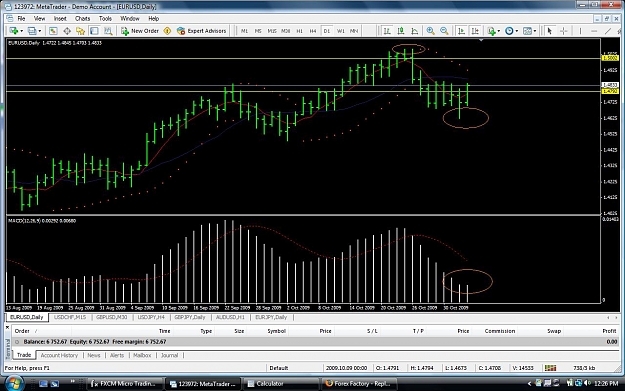This screenshot has height=391, width=625.
Task: Select Bar Chart display mode icon
Action: 387,31
